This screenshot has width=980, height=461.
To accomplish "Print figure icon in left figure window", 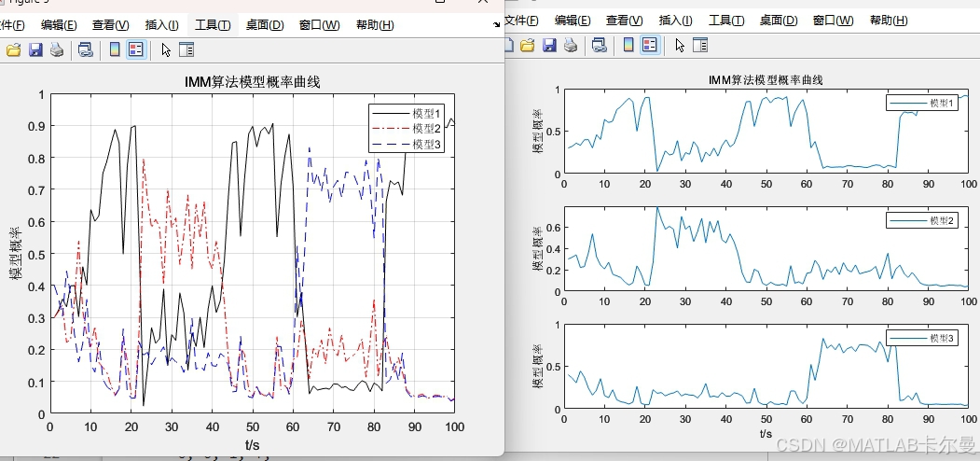I will tap(57, 49).
